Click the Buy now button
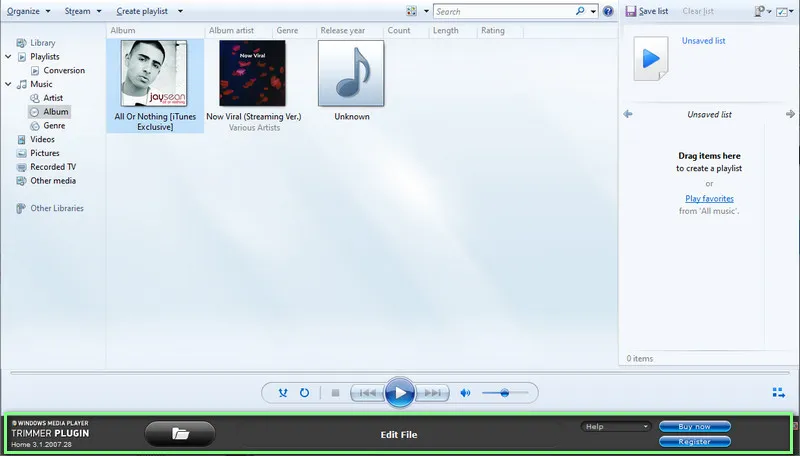Viewport: 800px width, 456px height. (x=694, y=426)
